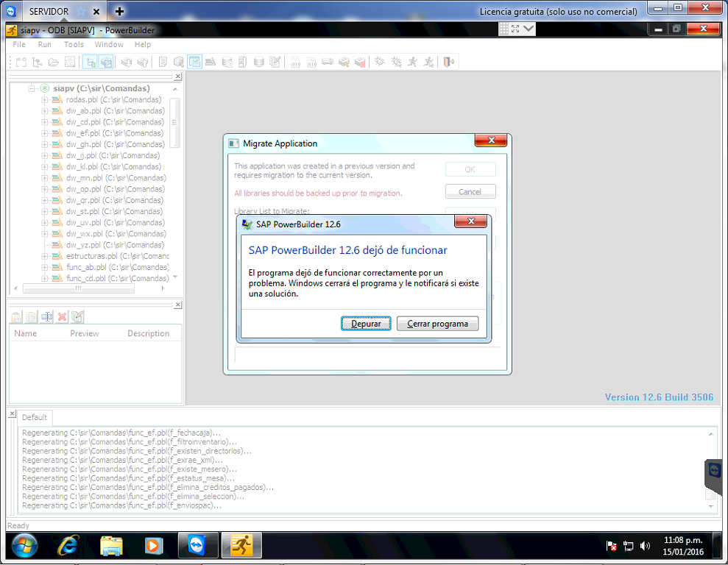Click the Deploy truck toolbar icon

coord(328,62)
